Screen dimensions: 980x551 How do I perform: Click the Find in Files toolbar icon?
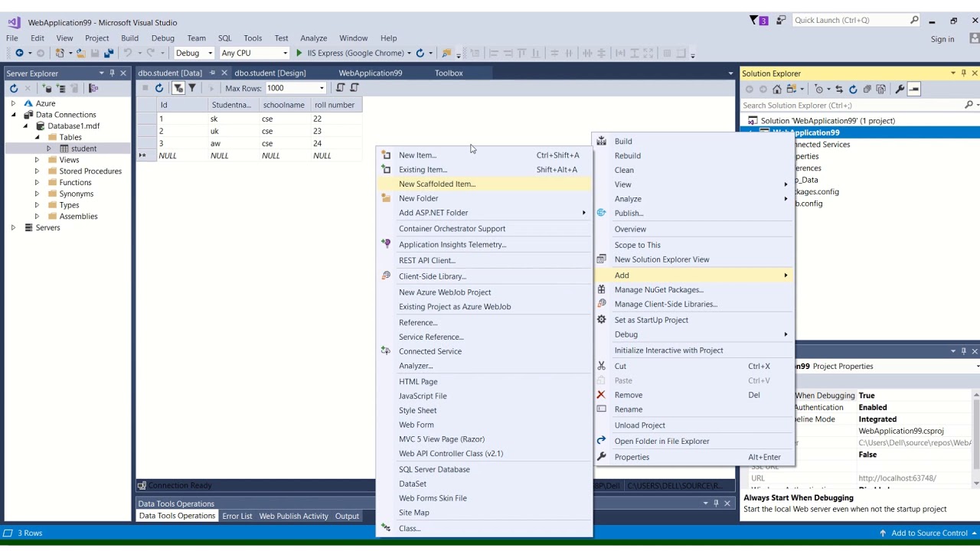tap(446, 53)
